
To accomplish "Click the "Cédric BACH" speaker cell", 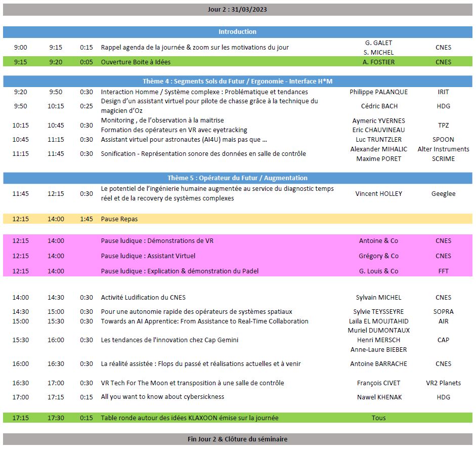I will 379,106.
